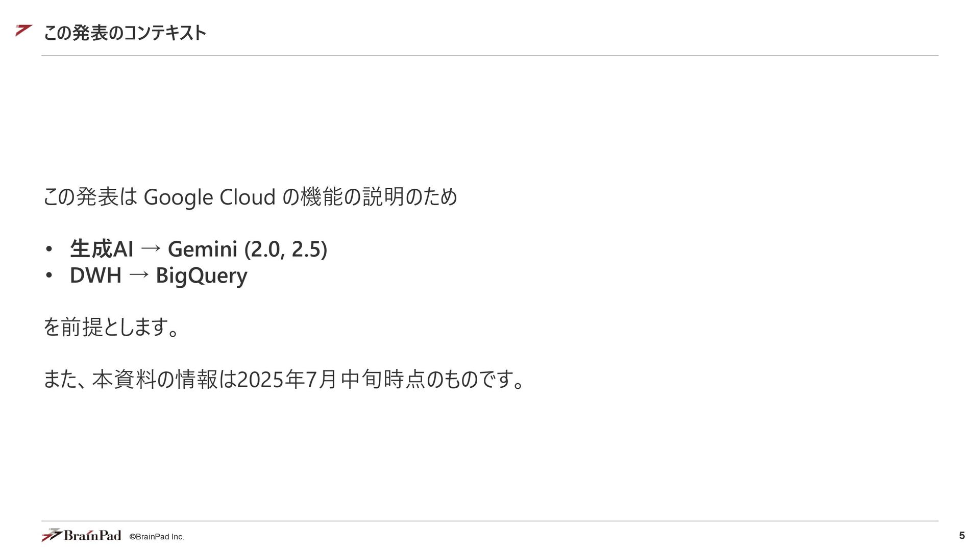Screen dimensions: 980x551
Task: Click the BrainPad logo in the footer
Action: coord(81,535)
